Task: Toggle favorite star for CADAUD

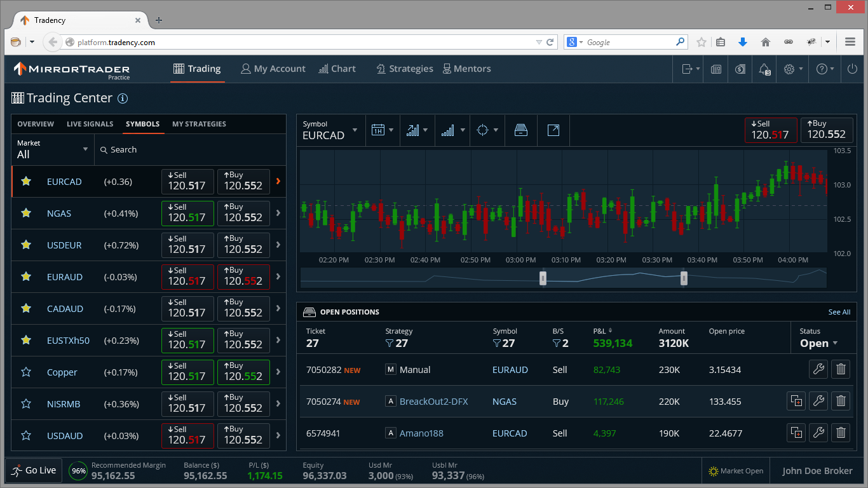Action: coord(26,308)
